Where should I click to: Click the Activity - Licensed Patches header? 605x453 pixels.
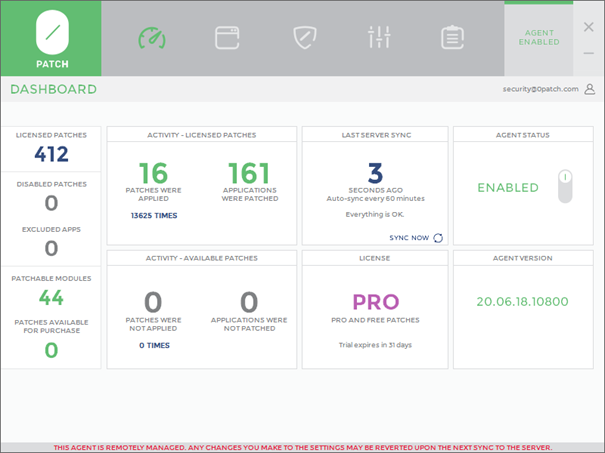(x=201, y=135)
